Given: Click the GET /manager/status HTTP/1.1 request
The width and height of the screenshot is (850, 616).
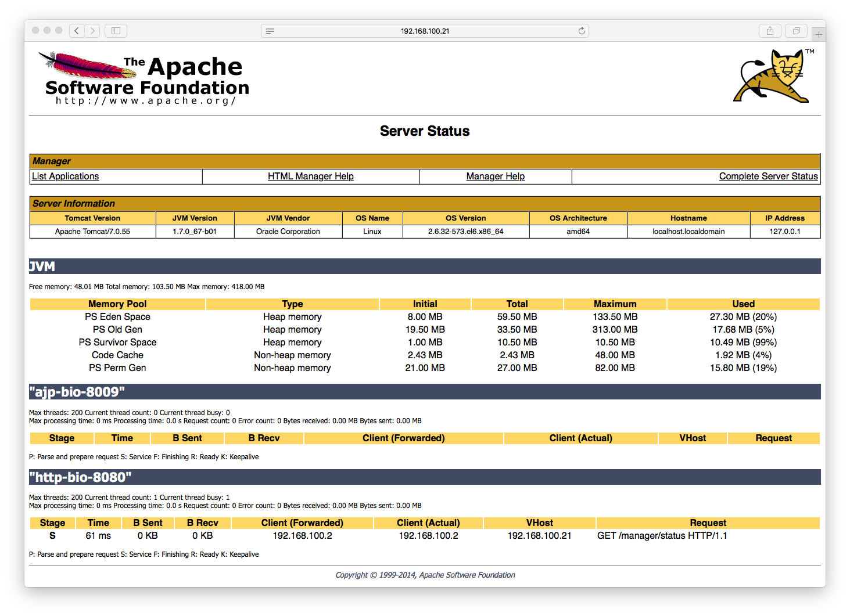Looking at the screenshot, I should coord(662,536).
